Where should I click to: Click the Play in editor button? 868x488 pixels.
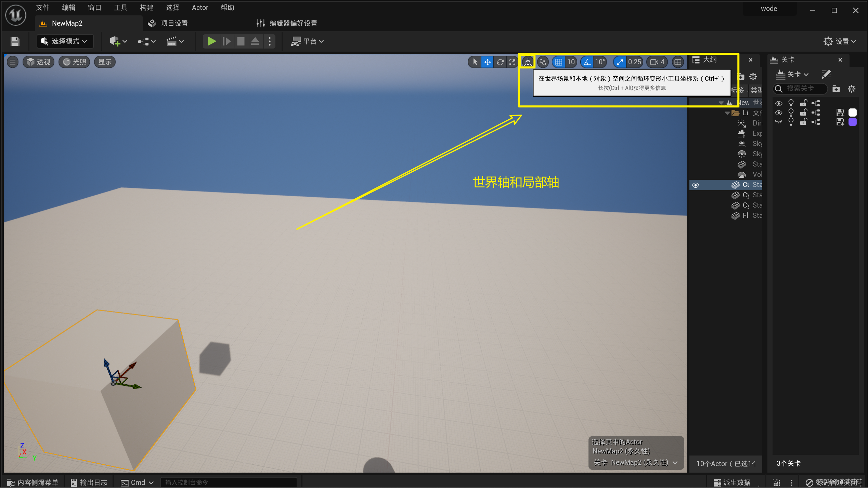pos(211,41)
